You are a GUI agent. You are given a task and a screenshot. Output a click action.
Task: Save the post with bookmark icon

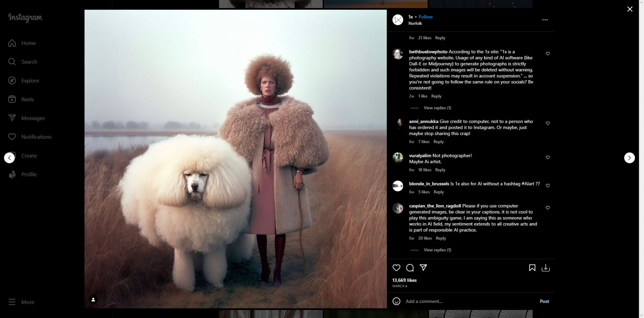point(532,268)
